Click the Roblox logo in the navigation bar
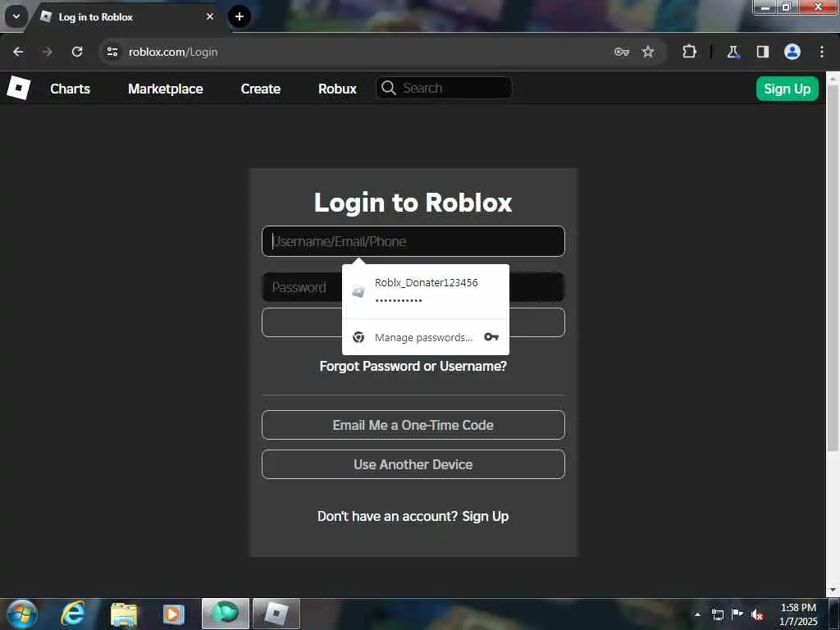Screen dimensions: 840x630 (18, 88)
